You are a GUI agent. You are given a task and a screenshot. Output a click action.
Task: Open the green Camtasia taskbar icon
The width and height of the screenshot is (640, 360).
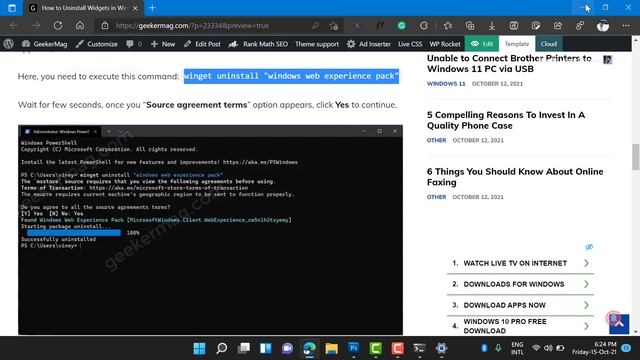(376, 348)
